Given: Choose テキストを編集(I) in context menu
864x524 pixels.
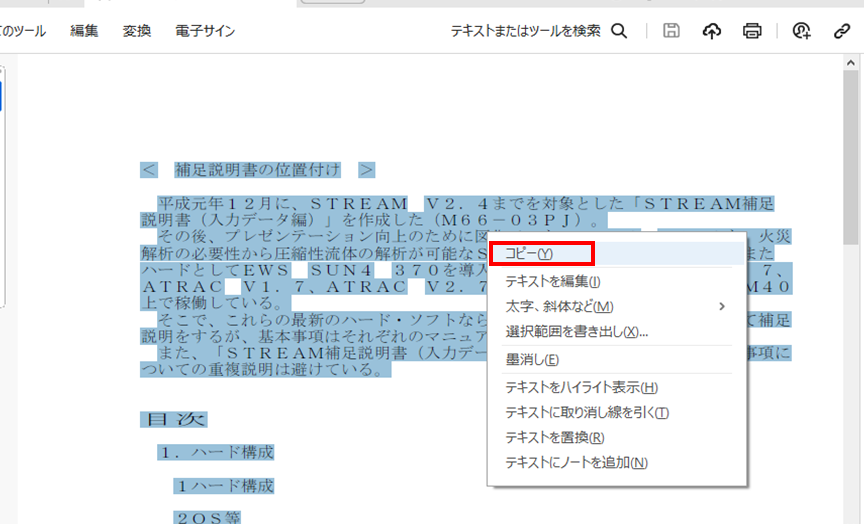Looking at the screenshot, I should (x=617, y=282).
